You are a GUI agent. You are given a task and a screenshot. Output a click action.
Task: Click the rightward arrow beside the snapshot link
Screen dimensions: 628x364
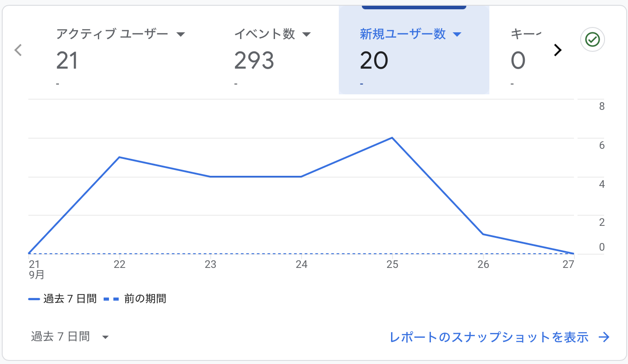[x=604, y=337]
